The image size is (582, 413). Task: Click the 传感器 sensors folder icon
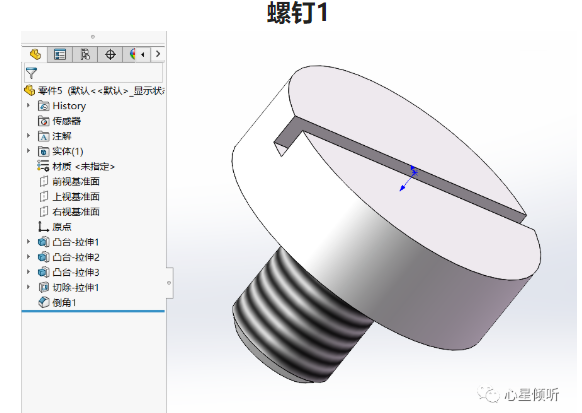(43, 121)
